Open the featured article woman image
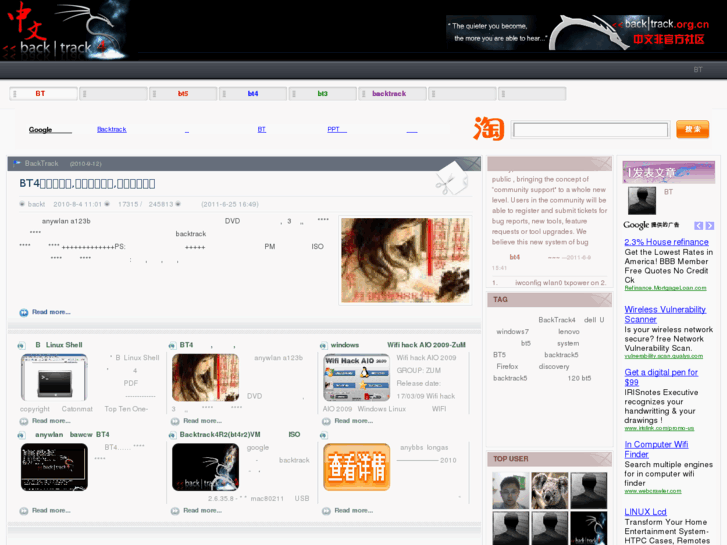Viewport: 727px width, 545px height. [x=405, y=260]
